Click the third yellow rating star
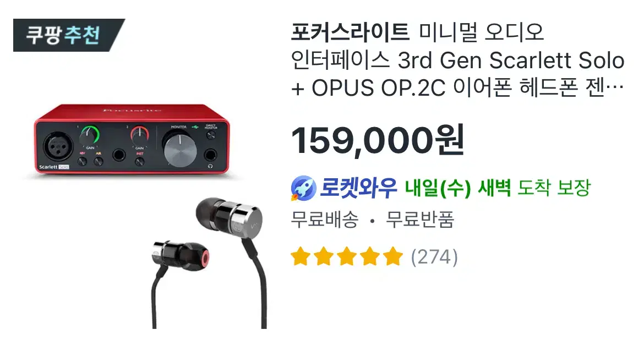 (347, 256)
